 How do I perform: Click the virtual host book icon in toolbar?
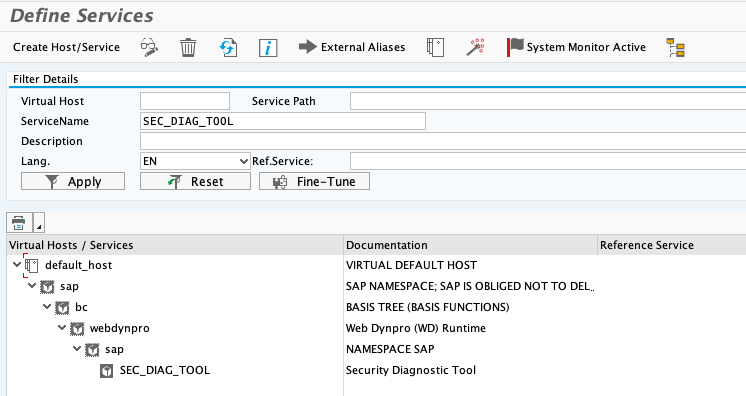coord(435,48)
